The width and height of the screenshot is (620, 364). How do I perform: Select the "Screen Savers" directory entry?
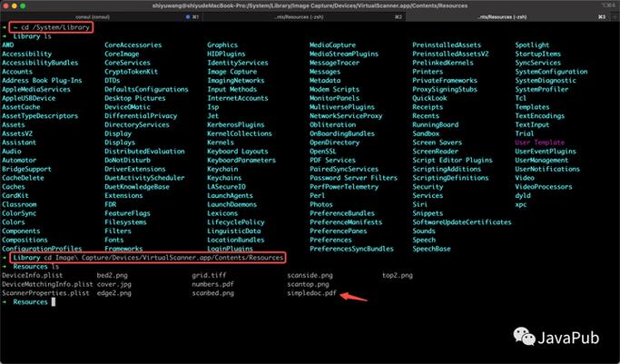point(437,143)
